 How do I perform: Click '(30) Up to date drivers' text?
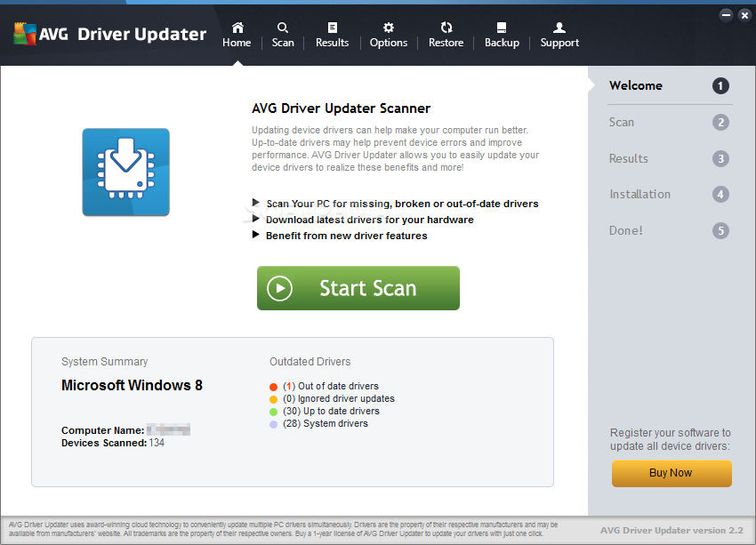pos(331,411)
